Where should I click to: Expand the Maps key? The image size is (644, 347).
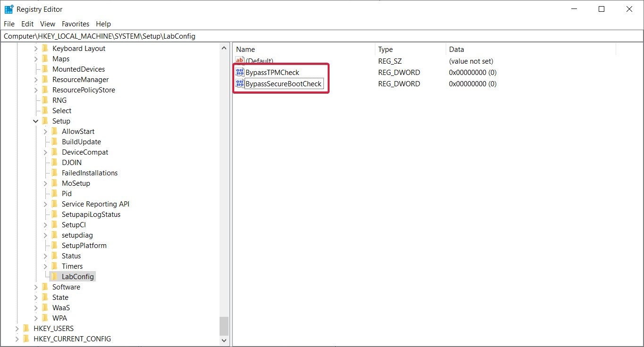click(36, 59)
